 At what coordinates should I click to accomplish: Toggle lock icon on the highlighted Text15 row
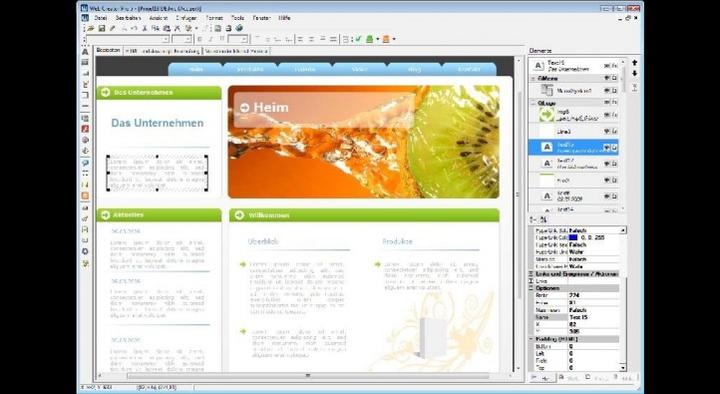click(614, 147)
